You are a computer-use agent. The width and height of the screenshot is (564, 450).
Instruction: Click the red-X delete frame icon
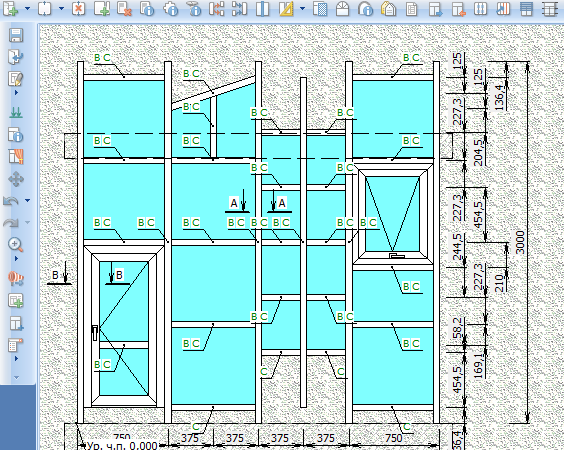(x=78, y=9)
